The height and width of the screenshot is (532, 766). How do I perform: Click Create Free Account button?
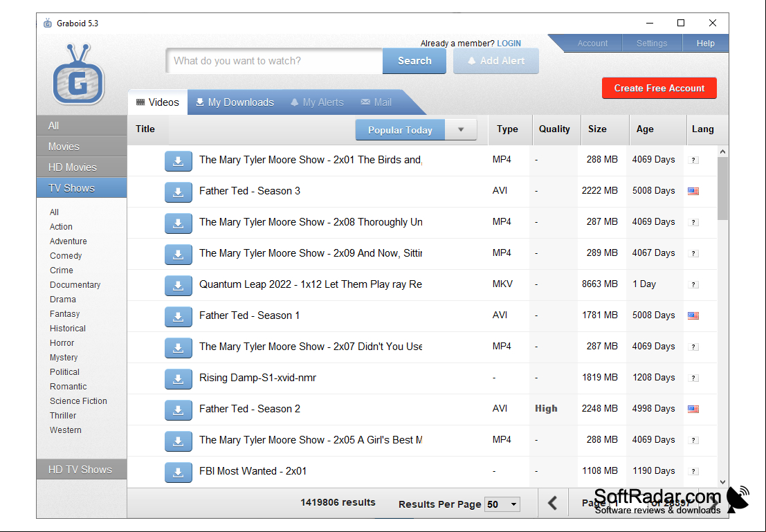[x=659, y=88]
